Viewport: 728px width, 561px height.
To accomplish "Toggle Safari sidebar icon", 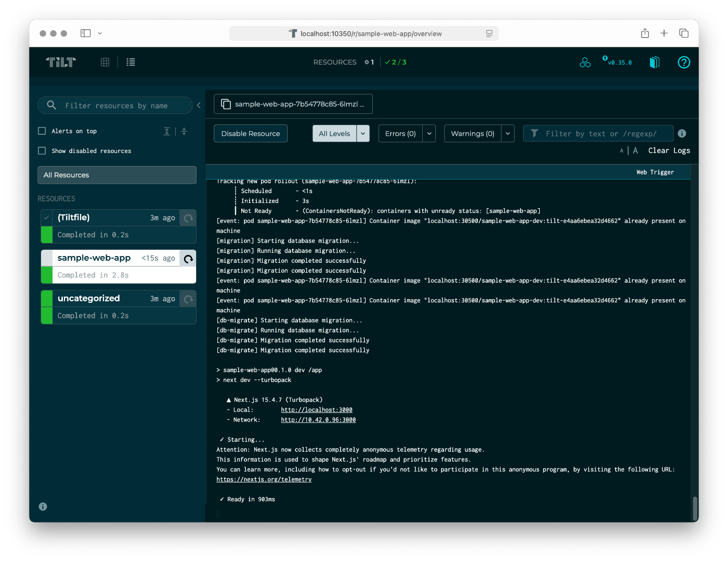I will coord(86,33).
